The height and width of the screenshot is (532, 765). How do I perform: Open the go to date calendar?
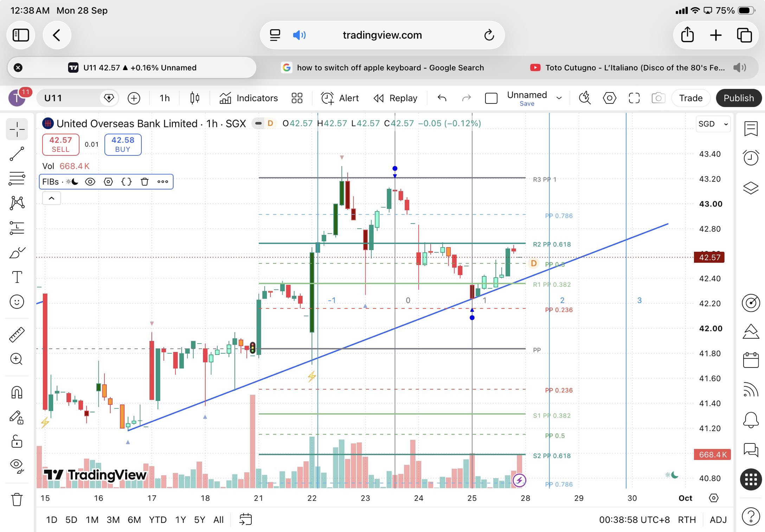tap(246, 519)
